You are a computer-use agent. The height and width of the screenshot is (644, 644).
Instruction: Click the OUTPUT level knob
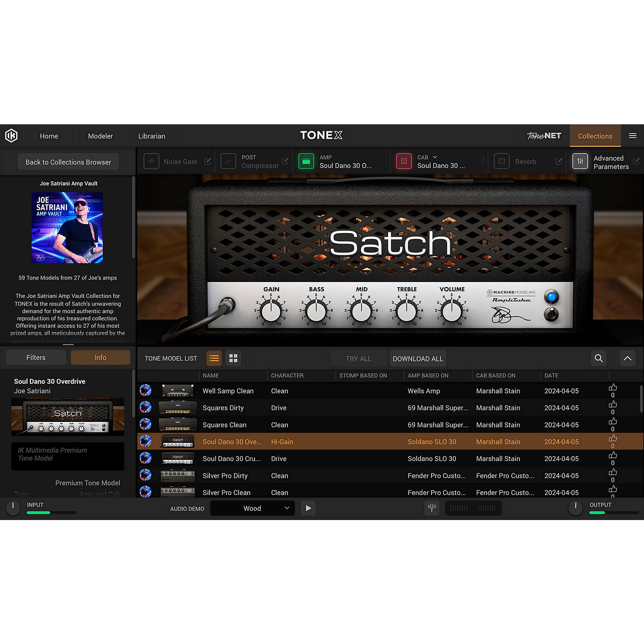point(575,508)
